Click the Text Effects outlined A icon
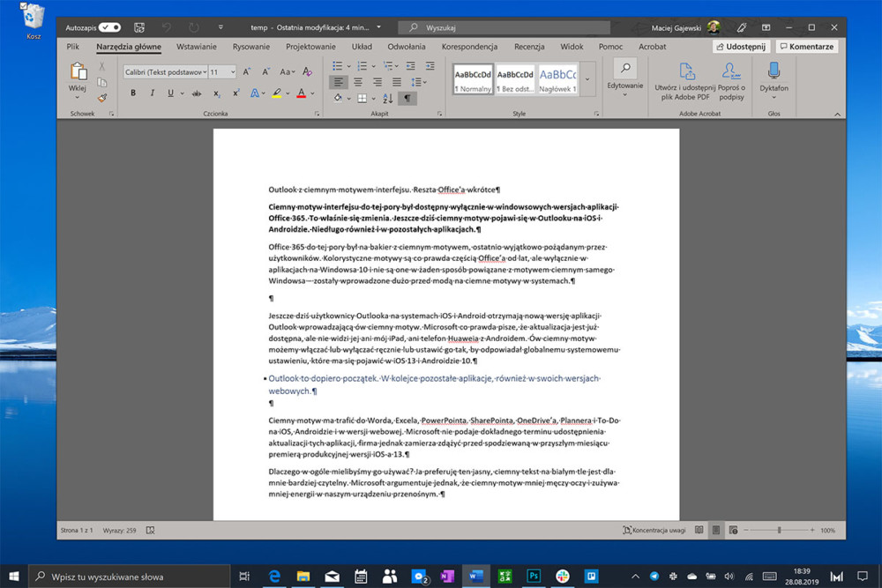The width and height of the screenshot is (882, 588). pos(255,93)
